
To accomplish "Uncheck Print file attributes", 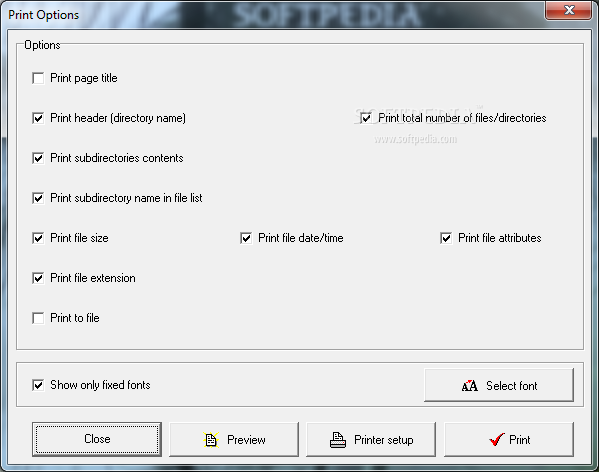I will (x=446, y=238).
